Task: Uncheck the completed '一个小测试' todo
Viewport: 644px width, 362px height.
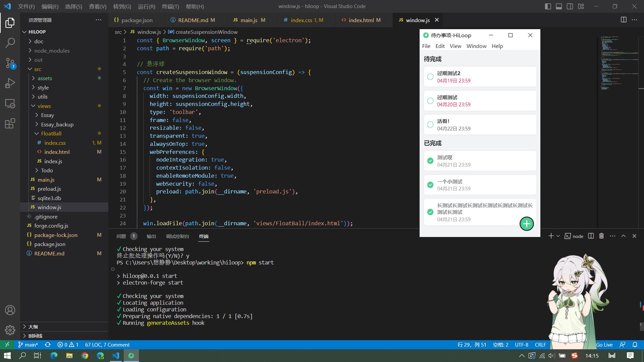Action: pos(430,185)
